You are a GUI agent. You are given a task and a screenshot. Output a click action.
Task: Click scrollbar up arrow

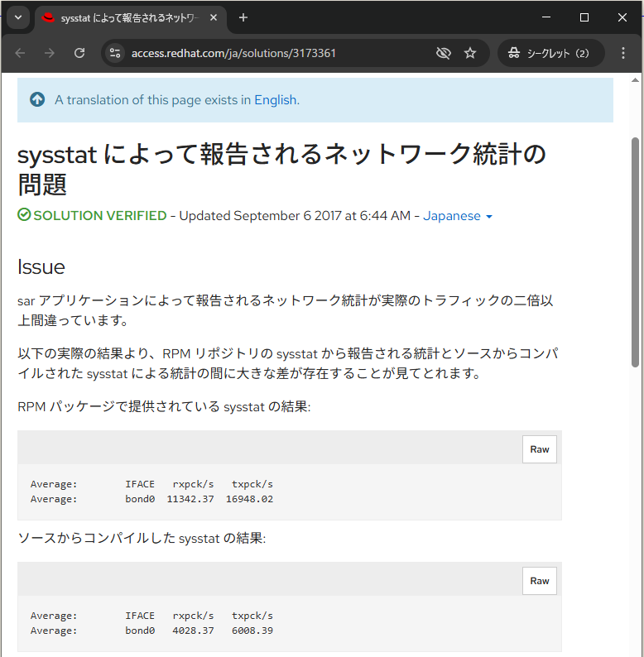pos(635,79)
